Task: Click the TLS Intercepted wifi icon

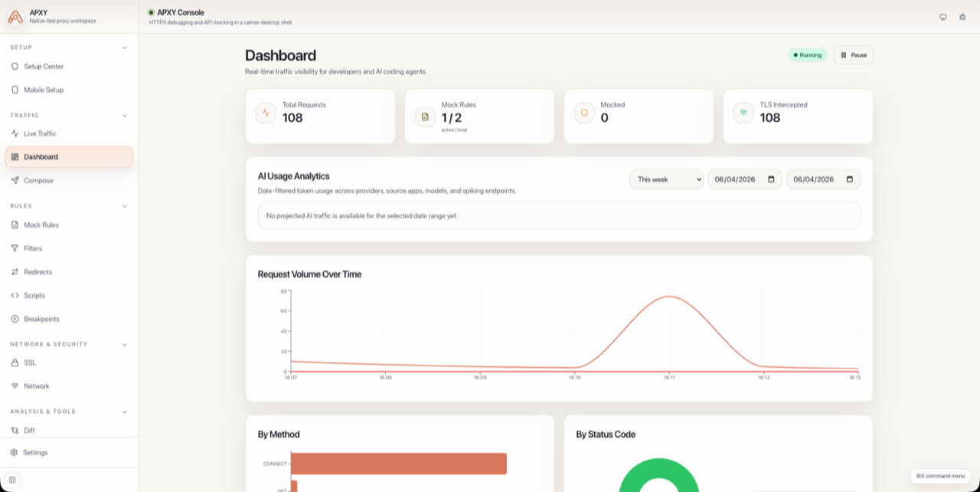Action: point(743,113)
